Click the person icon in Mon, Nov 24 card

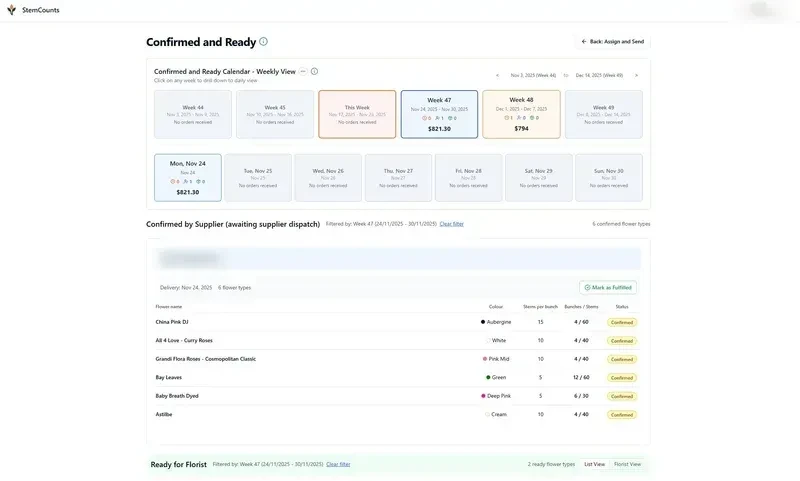(186, 182)
